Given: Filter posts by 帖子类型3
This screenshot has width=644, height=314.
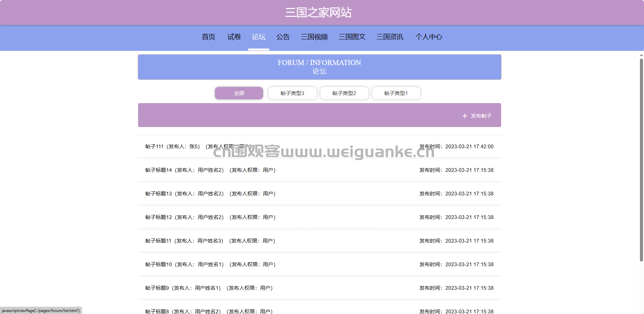Looking at the screenshot, I should (x=292, y=93).
